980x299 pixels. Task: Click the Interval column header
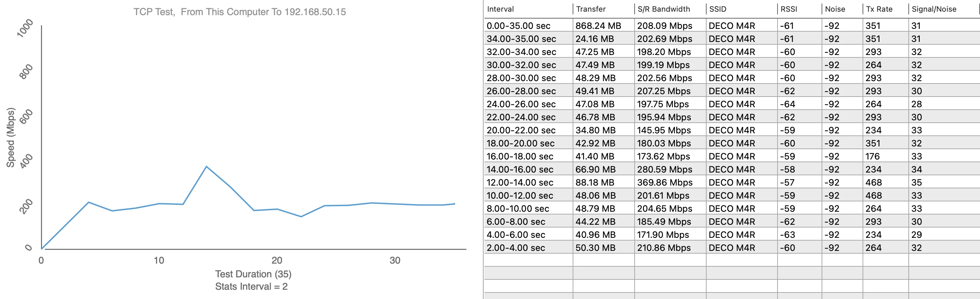click(500, 9)
